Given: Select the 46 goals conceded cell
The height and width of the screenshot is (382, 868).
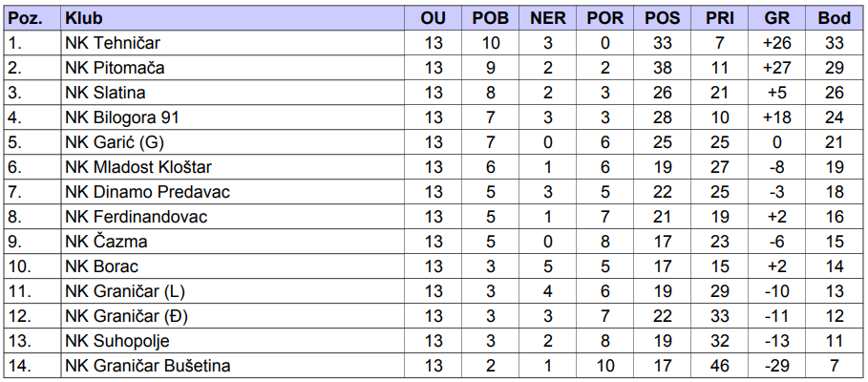Looking at the screenshot, I should pos(719,366).
